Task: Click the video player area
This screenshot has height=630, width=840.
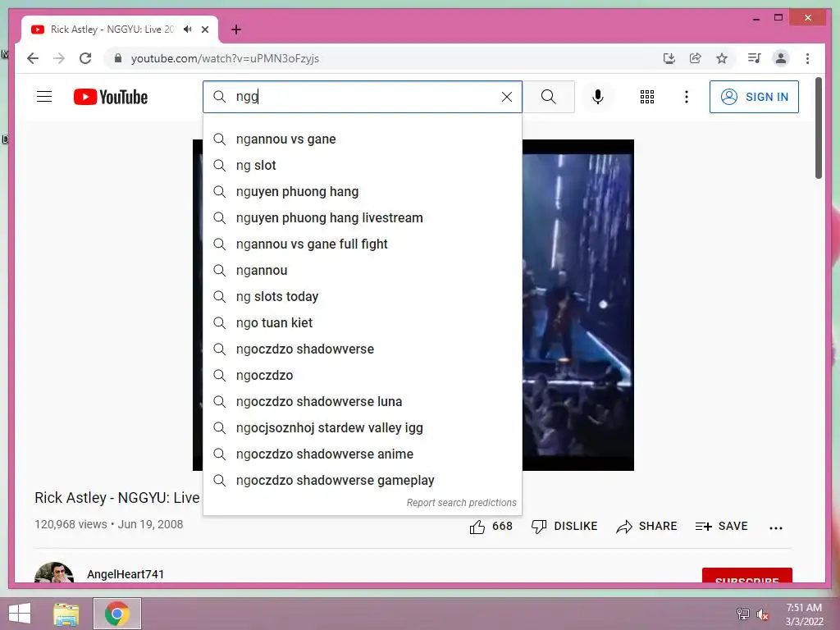Action: point(578,305)
